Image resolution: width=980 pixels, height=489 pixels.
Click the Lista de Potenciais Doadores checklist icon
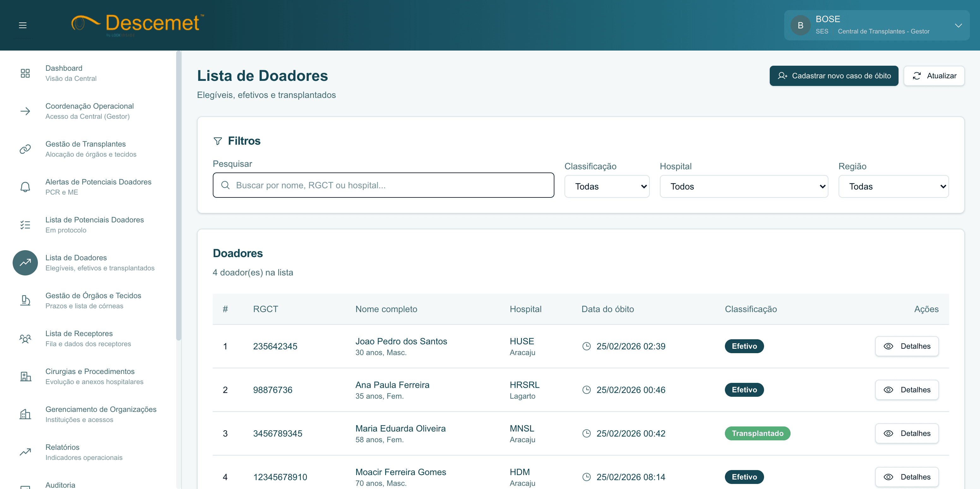coord(25,225)
